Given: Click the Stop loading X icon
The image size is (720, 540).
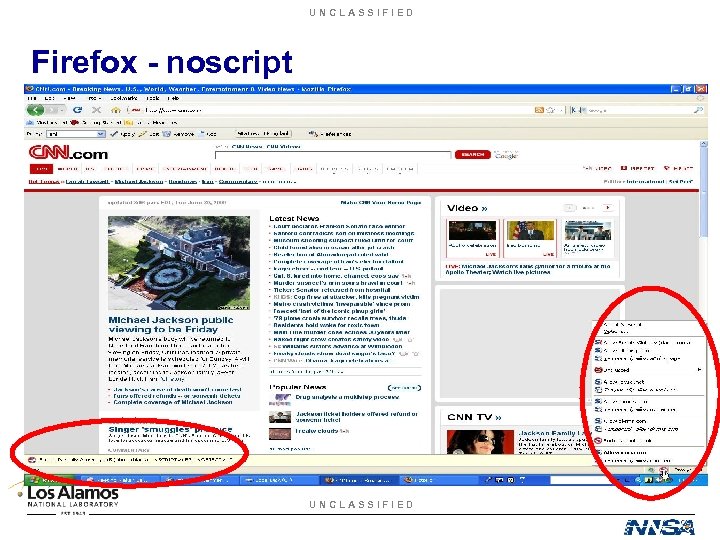Looking at the screenshot, I should pos(96,110).
